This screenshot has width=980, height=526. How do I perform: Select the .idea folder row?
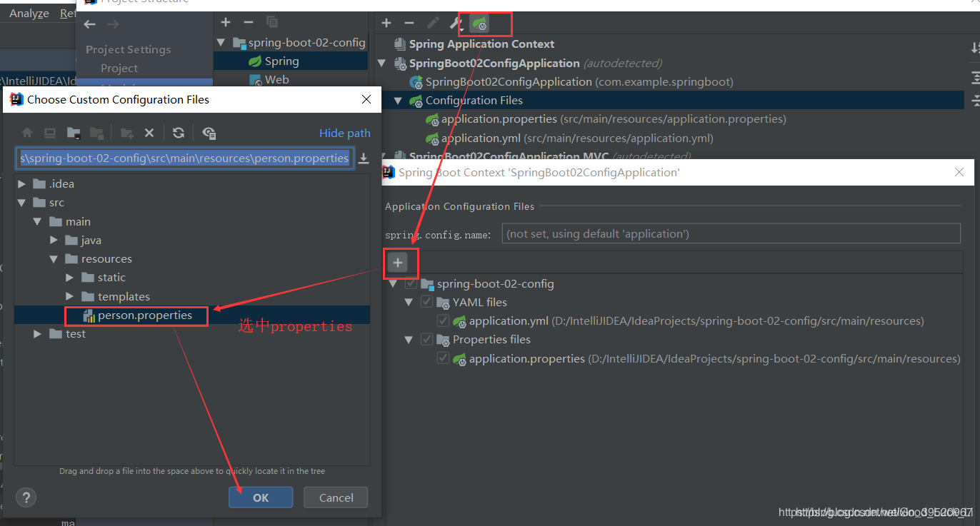click(x=192, y=184)
